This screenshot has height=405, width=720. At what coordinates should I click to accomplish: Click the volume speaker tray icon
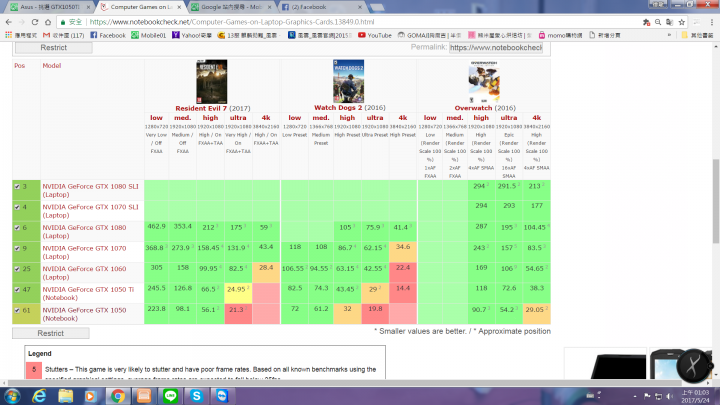pyautogui.click(x=669, y=396)
